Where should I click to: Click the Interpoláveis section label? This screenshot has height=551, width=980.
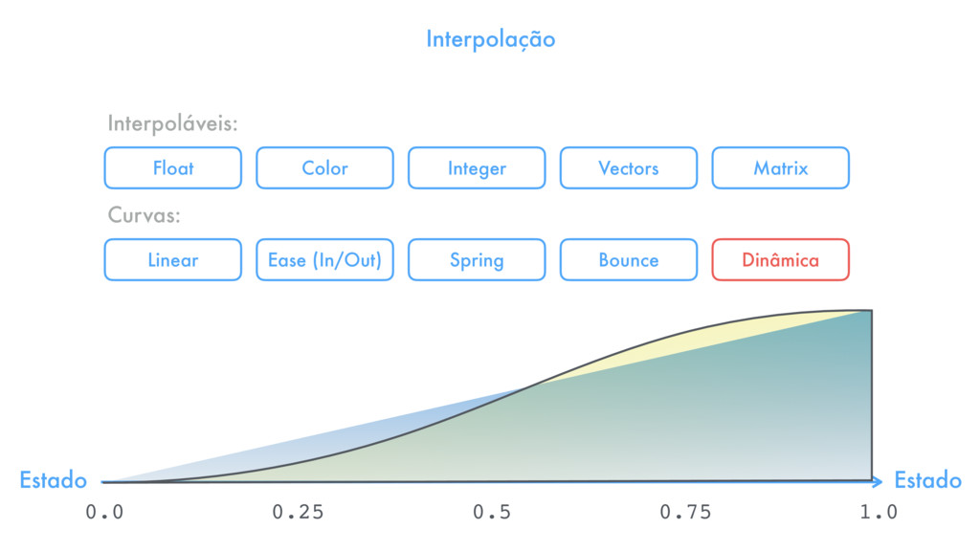pos(172,123)
